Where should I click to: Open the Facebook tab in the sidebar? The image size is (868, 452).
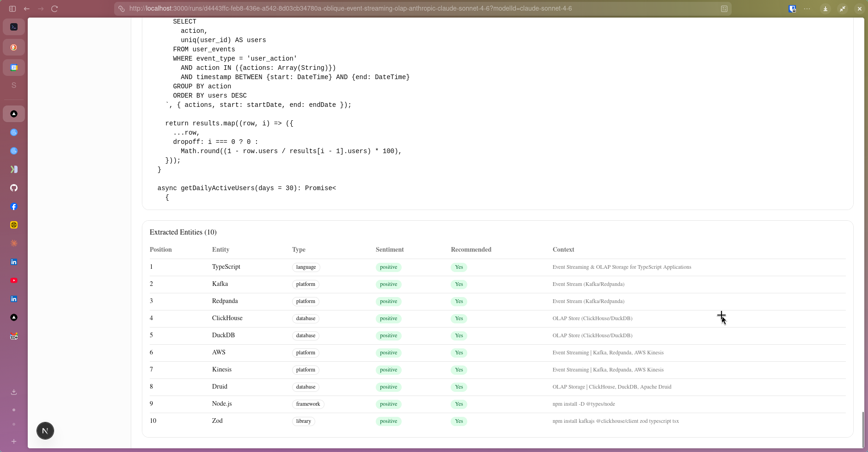14,207
